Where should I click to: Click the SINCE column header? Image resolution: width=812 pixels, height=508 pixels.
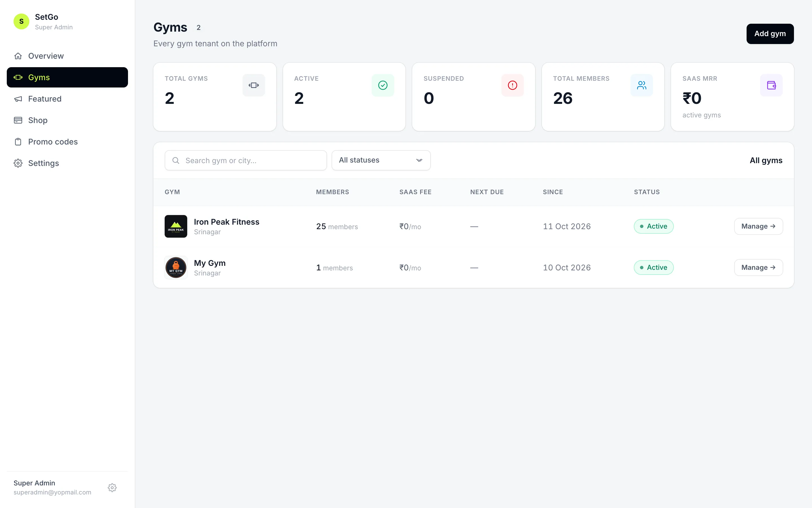553,192
